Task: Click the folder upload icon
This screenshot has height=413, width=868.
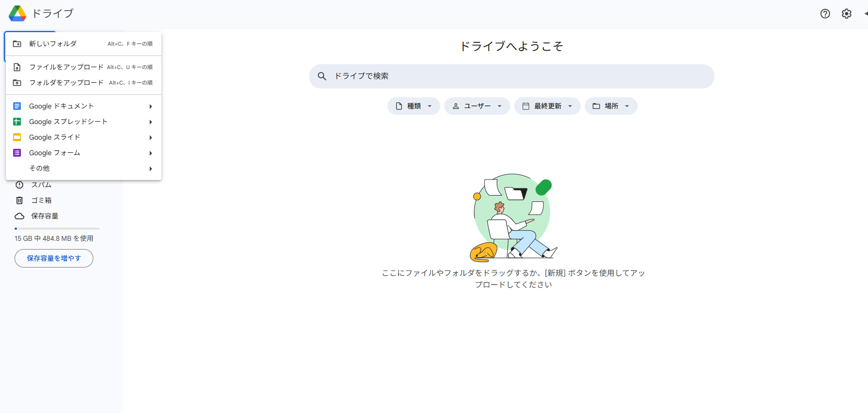Action: tap(17, 83)
